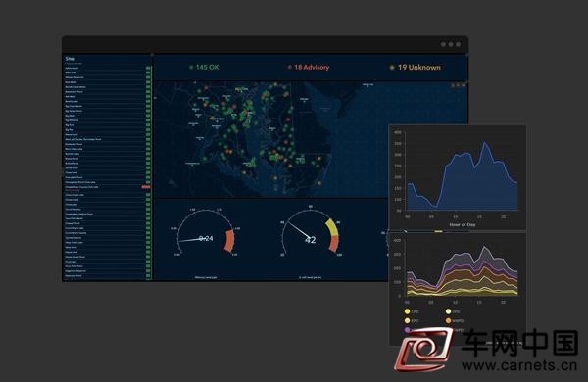Click the green status badge of first site
588x382 pixels.
click(148, 68)
